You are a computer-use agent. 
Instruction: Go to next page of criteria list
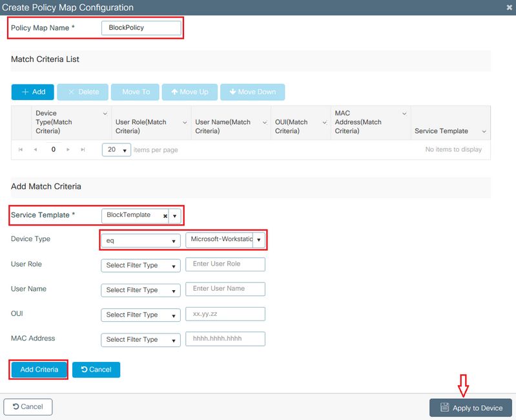tap(68, 149)
